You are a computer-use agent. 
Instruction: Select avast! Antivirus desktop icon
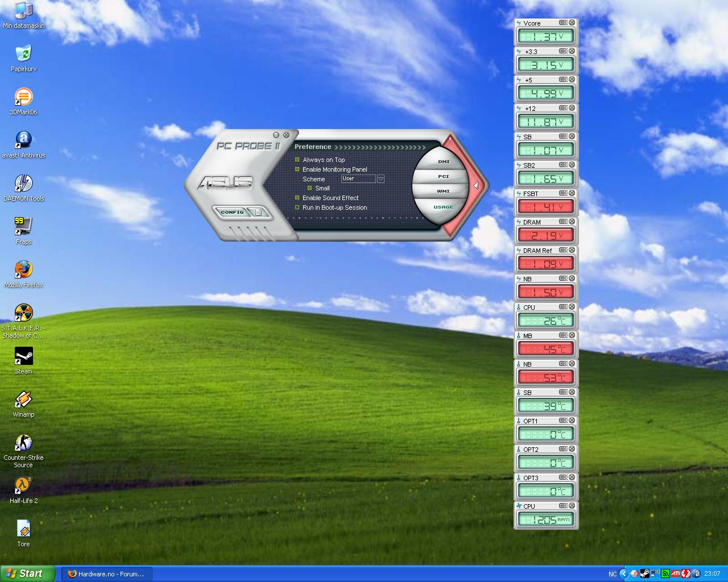(23, 145)
